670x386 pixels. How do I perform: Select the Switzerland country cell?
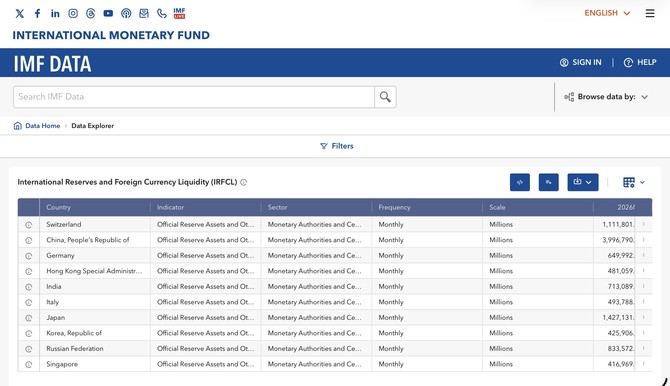pos(95,224)
